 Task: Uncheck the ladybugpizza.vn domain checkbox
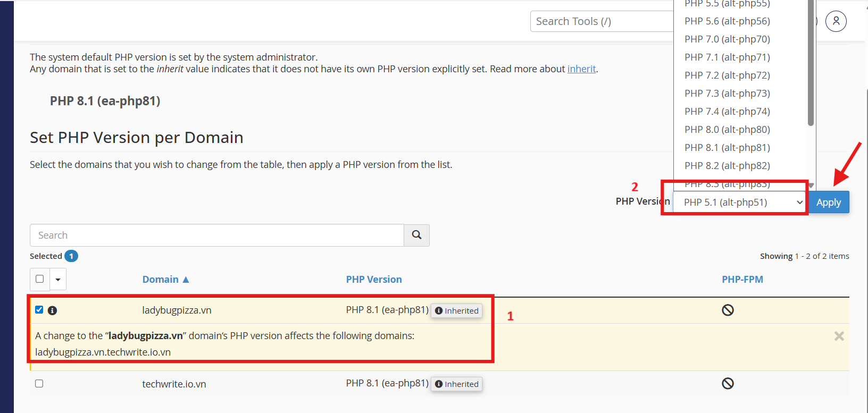(x=39, y=309)
